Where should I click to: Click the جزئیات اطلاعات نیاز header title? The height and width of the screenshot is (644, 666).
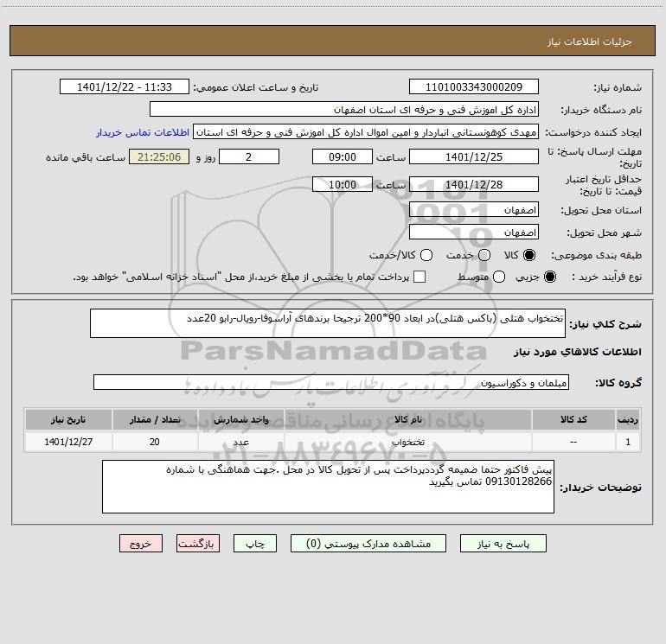point(590,41)
